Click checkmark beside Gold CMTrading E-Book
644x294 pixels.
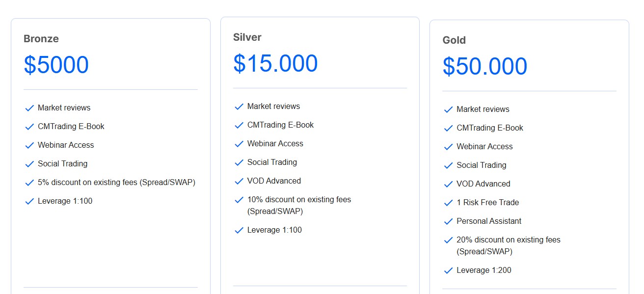[448, 128]
